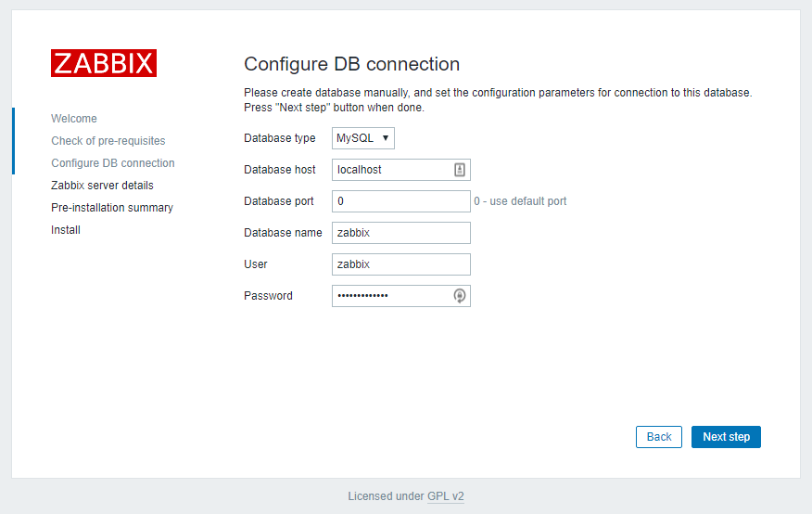Image resolution: width=812 pixels, height=514 pixels.
Task: Open the Database type dropdown
Action: [363, 138]
